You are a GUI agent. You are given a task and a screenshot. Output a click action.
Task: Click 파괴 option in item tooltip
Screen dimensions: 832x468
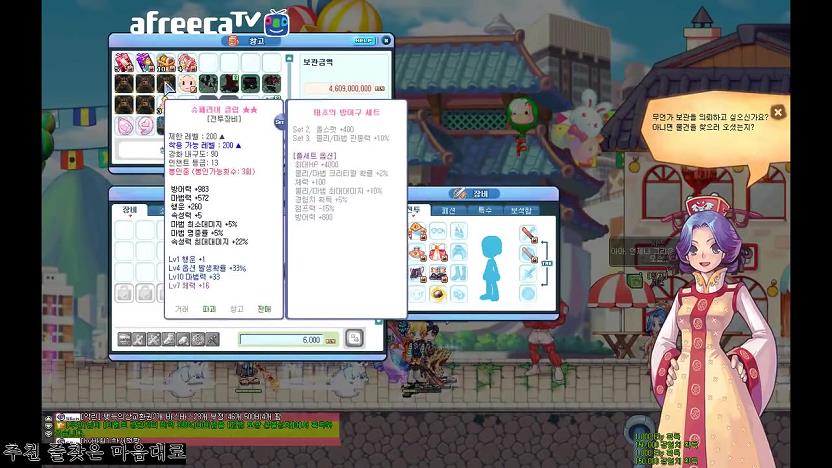(209, 309)
